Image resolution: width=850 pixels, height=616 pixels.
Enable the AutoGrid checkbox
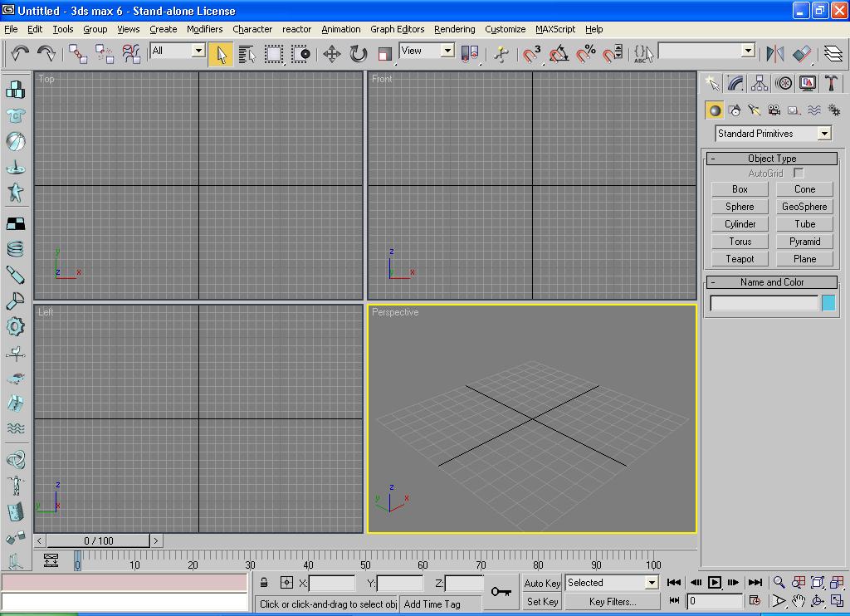799,173
